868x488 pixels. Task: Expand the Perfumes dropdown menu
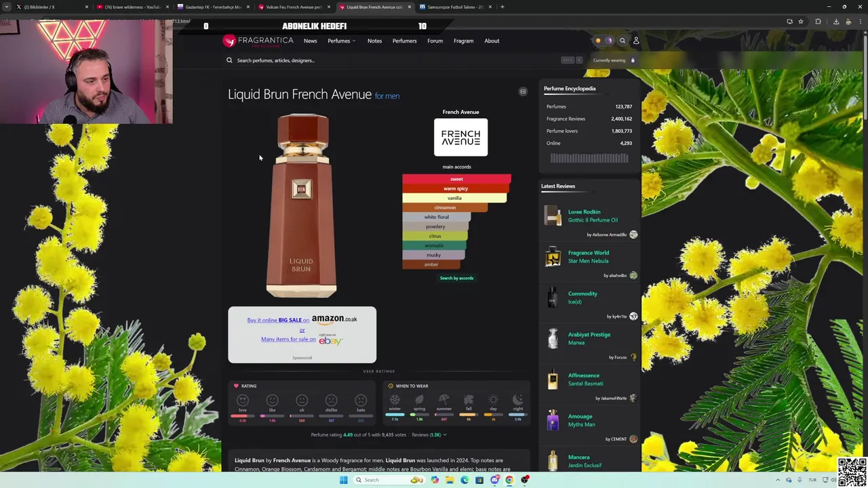tap(341, 41)
